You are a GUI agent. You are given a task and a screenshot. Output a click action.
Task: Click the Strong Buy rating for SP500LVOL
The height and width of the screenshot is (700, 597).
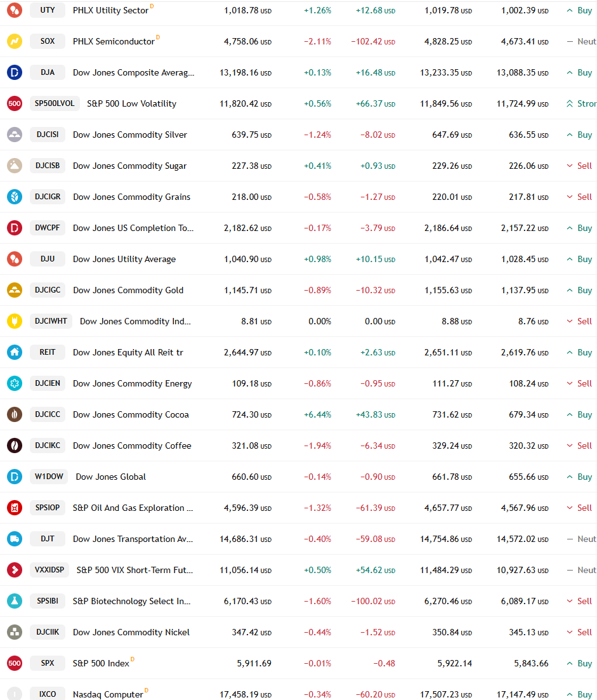pyautogui.click(x=581, y=103)
